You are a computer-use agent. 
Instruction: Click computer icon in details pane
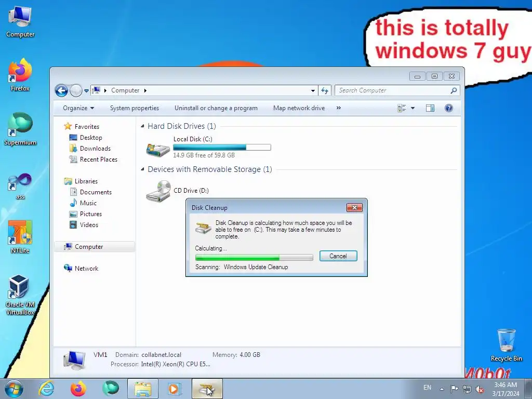[x=74, y=361]
